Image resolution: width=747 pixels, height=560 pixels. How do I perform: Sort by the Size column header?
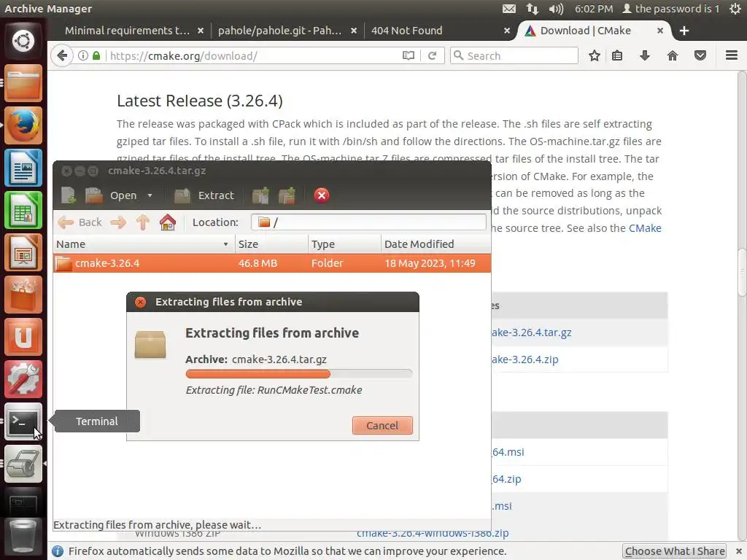(x=271, y=244)
